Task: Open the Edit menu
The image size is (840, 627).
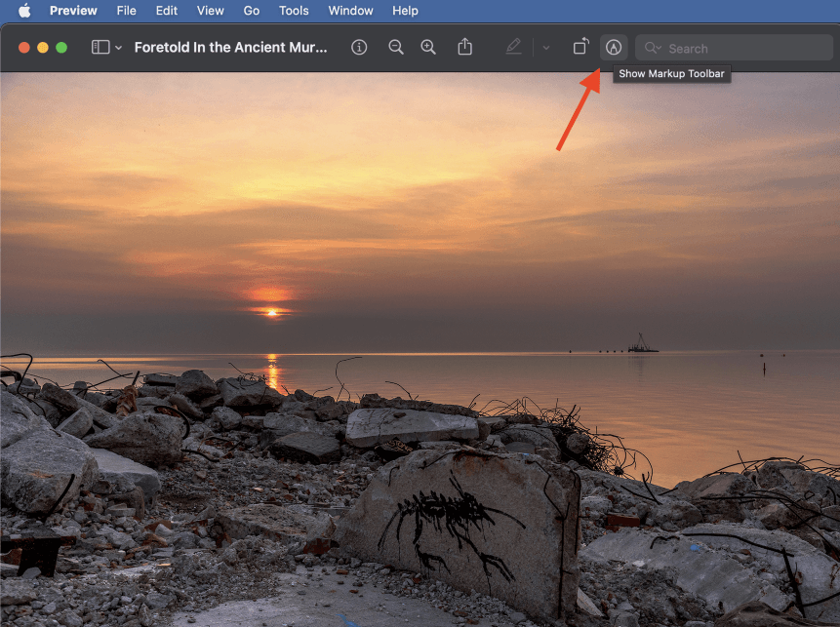Action: [167, 10]
